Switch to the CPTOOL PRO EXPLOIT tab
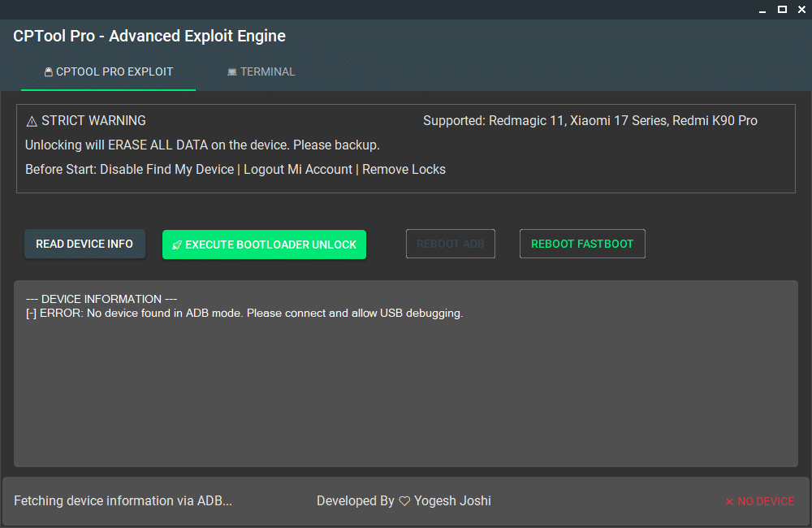 click(109, 71)
